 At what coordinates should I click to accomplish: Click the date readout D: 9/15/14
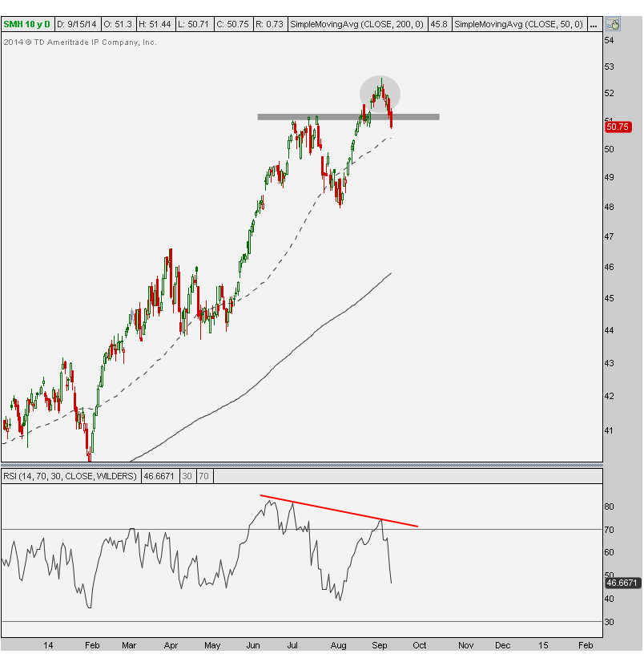coord(78,24)
